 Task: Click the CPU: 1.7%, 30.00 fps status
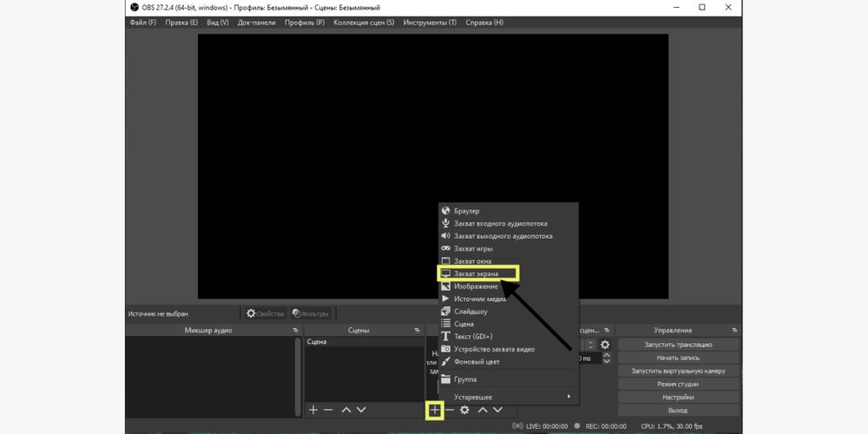click(672, 426)
